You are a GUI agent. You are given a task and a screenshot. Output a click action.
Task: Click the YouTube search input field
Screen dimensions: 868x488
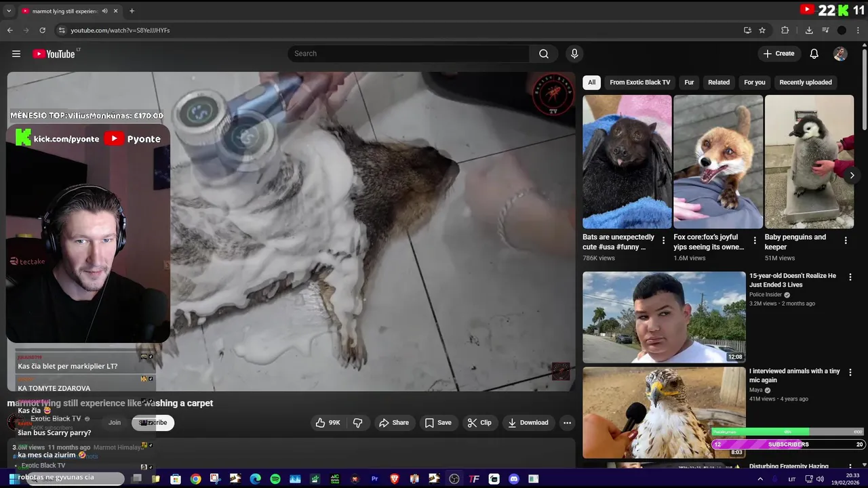(408, 54)
